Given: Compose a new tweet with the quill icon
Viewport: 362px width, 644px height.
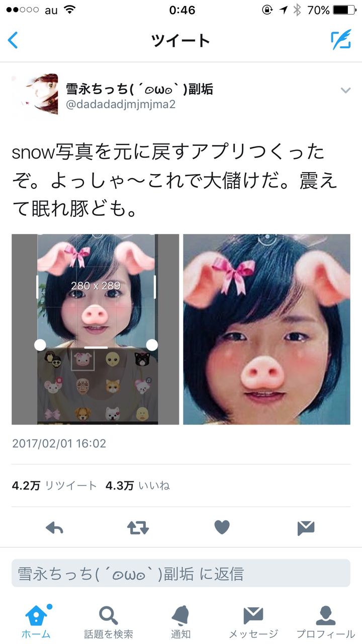Looking at the screenshot, I should pos(340,40).
